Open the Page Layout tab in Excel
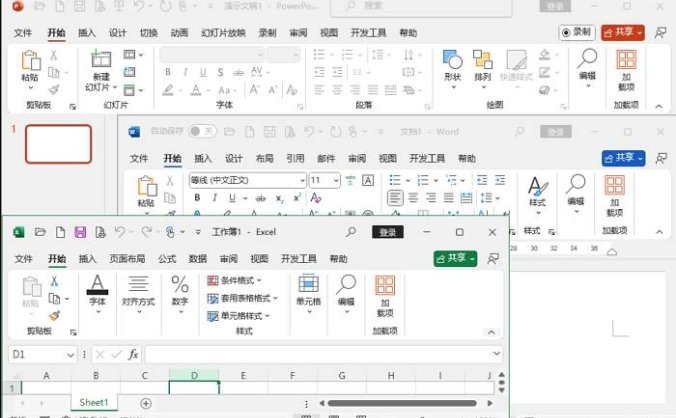 click(127, 259)
